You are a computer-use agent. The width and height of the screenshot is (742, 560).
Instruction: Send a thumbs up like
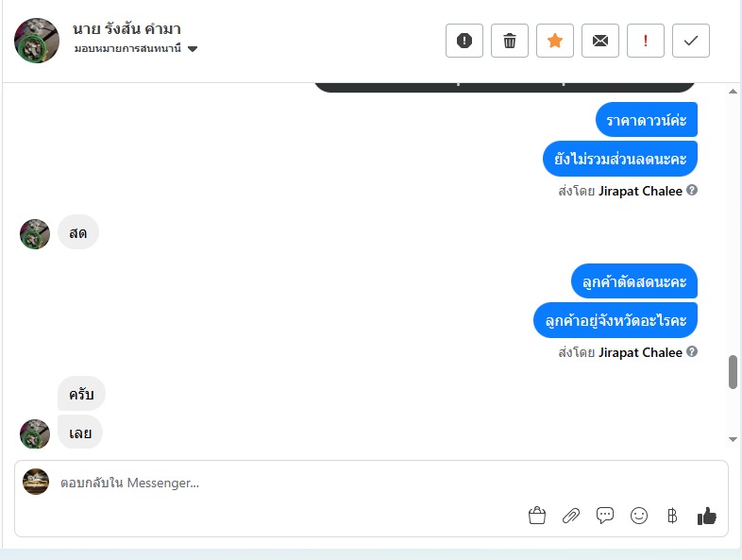pos(706,516)
